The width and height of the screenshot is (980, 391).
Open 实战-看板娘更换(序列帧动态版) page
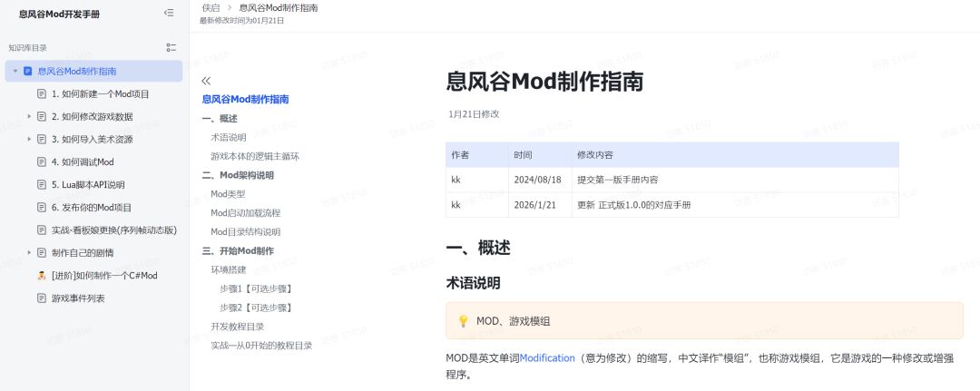tap(114, 230)
